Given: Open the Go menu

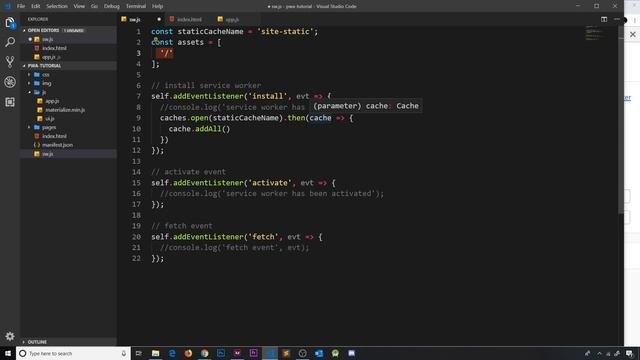Looking at the screenshot, I should pyautogui.click(x=94, y=6).
